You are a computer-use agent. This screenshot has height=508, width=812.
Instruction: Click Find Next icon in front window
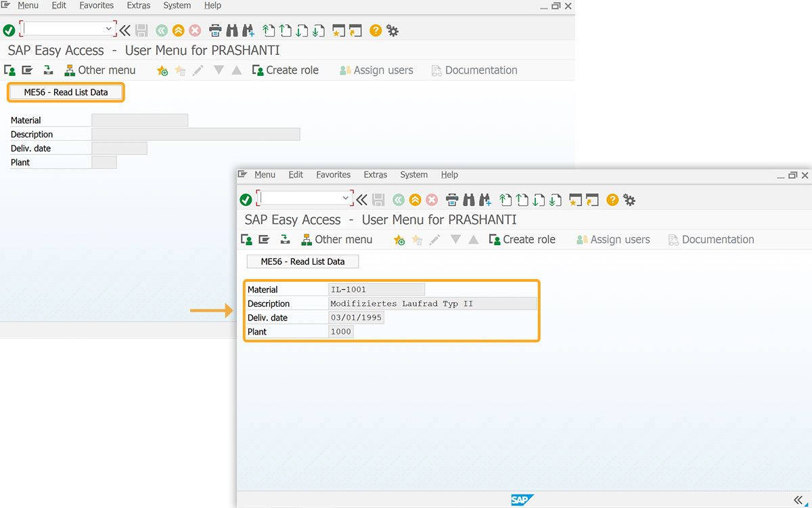coord(484,200)
